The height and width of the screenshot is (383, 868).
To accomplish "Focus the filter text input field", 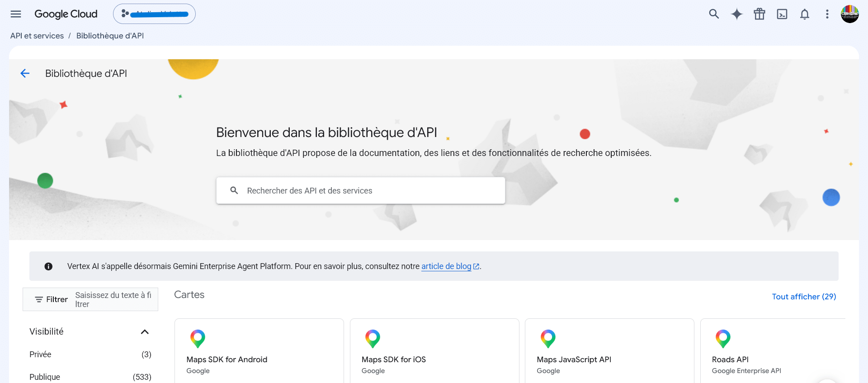I will [x=114, y=299].
